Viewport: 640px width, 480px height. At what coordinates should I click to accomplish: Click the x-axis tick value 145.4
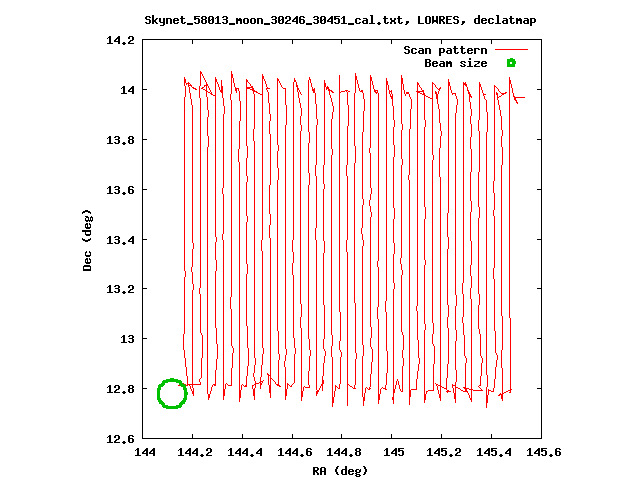[494, 452]
